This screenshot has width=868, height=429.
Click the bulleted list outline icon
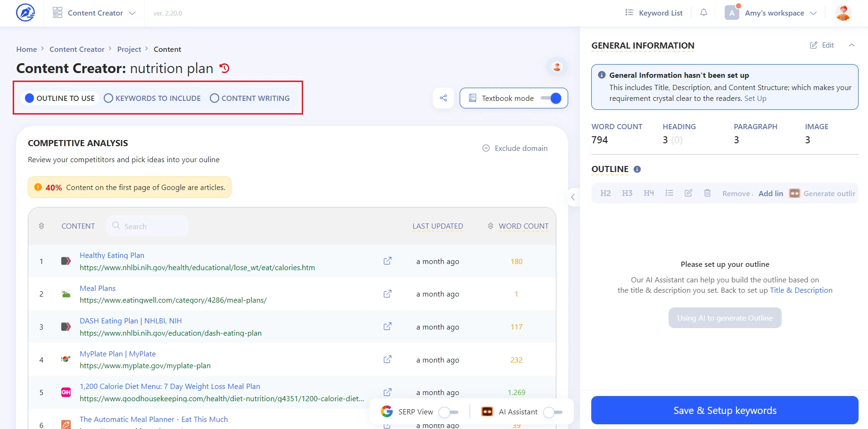(x=669, y=193)
